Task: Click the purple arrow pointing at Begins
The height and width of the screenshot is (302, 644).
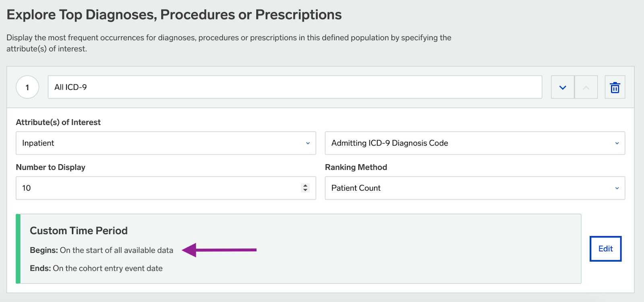Action: (x=219, y=250)
